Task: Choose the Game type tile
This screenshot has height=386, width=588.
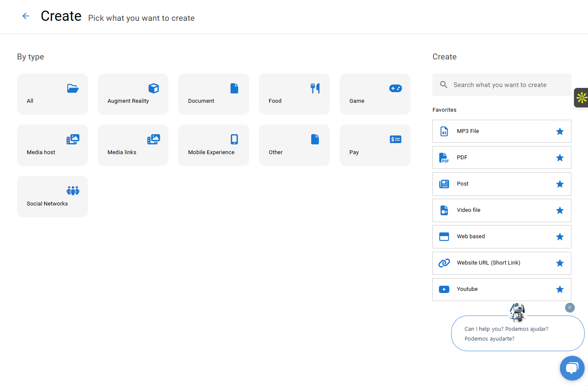Action: pyautogui.click(x=375, y=94)
